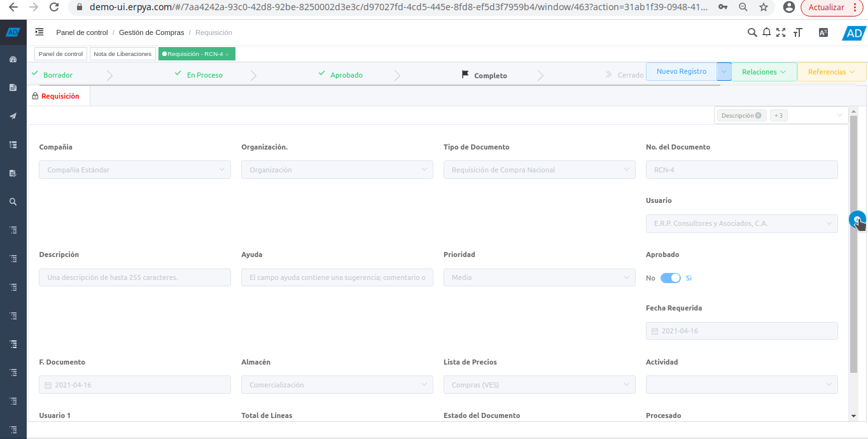Open the text size setting icon
The image size is (868, 439).
coord(798,32)
